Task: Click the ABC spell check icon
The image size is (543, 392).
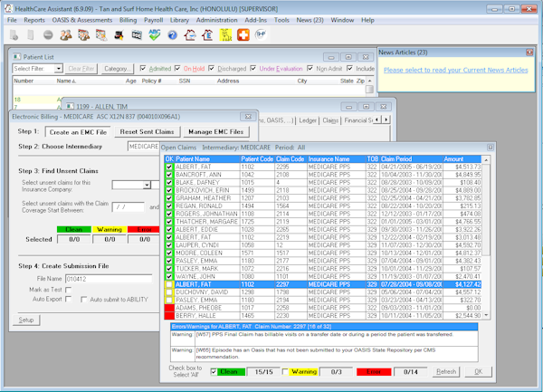Action: pos(155,34)
